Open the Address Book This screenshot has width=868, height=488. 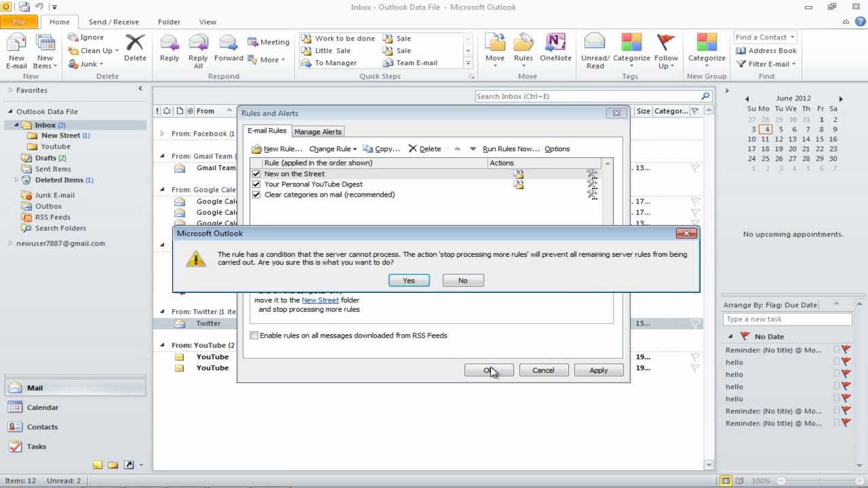coord(766,51)
